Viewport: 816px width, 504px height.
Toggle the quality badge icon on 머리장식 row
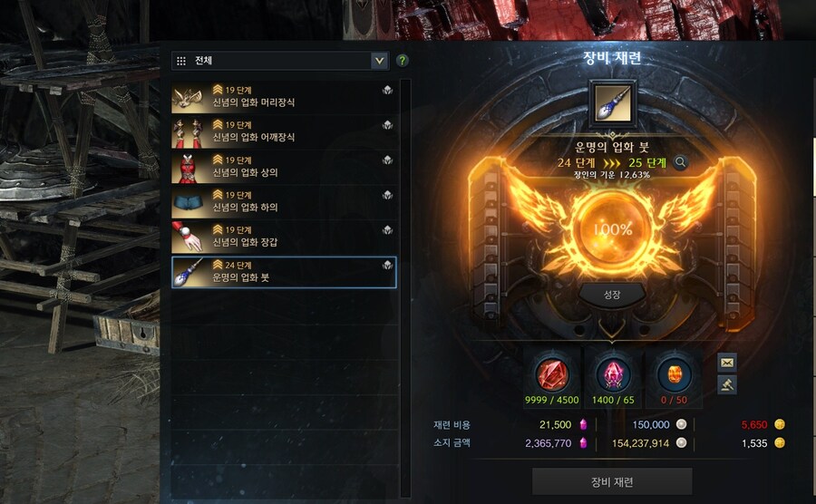coord(387,90)
